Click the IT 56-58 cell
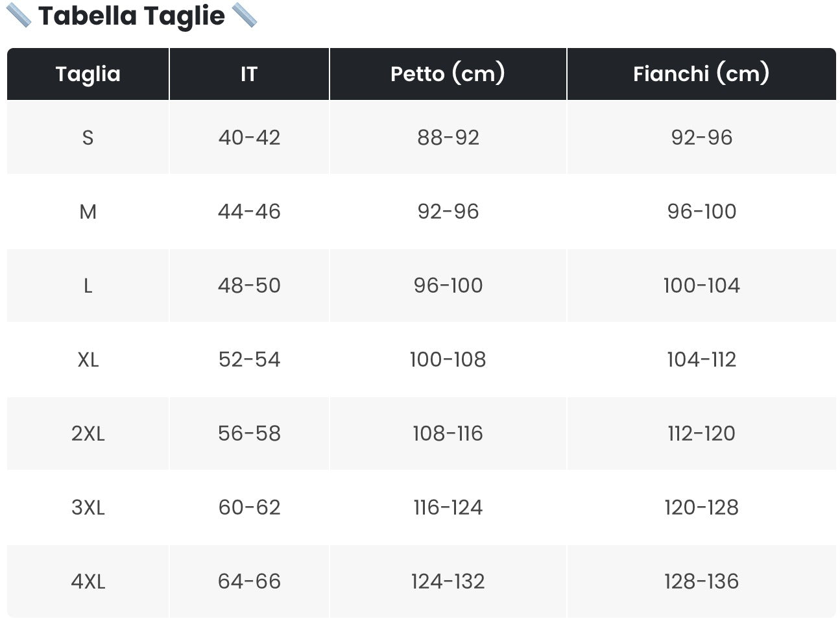Viewport: 840px width, 621px height. point(249,433)
